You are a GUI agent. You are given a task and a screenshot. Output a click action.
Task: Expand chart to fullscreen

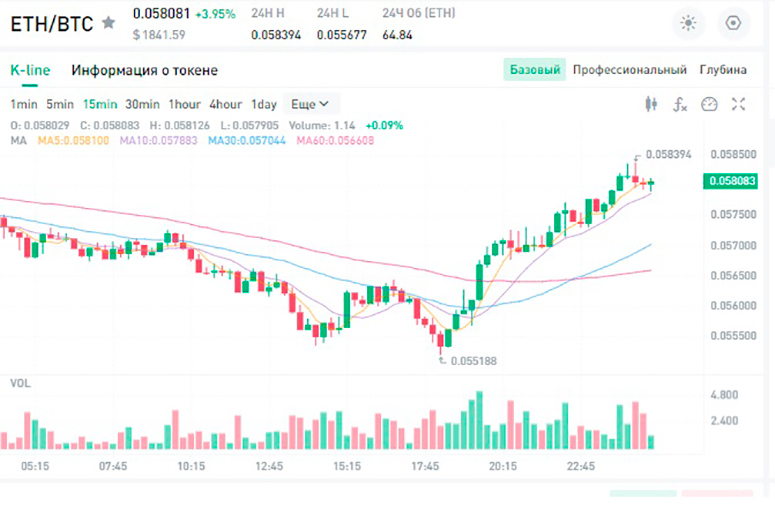coord(738,104)
